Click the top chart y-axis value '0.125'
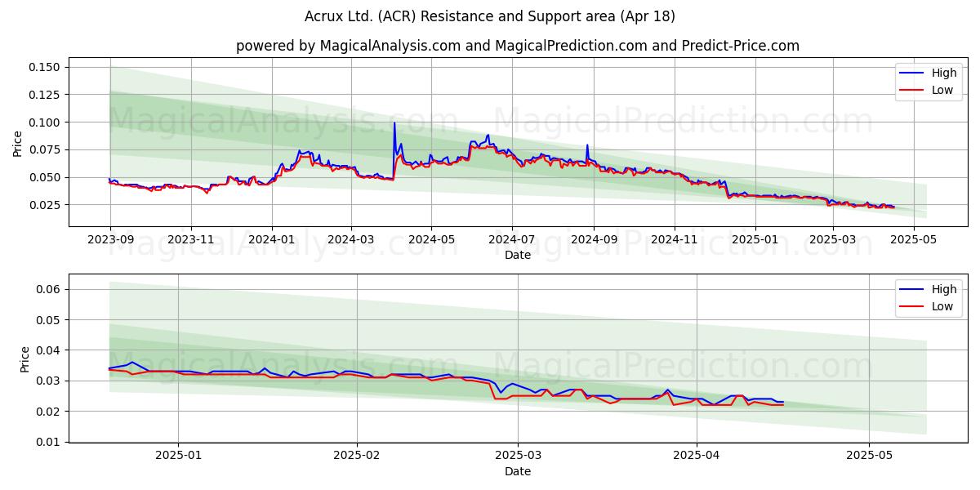The image size is (980, 490). click(x=46, y=95)
